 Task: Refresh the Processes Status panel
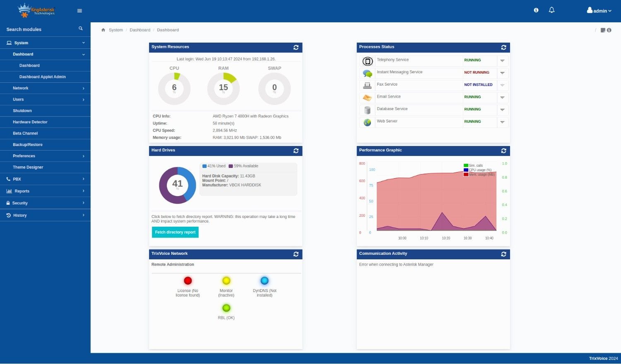click(503, 48)
